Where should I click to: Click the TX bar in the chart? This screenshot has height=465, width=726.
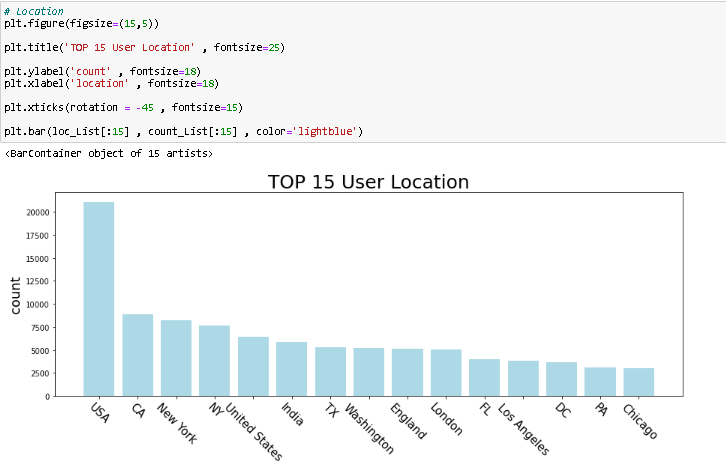[331, 371]
